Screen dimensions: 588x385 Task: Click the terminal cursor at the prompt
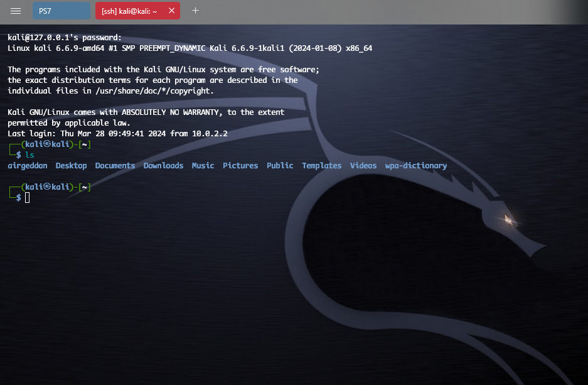(28, 197)
